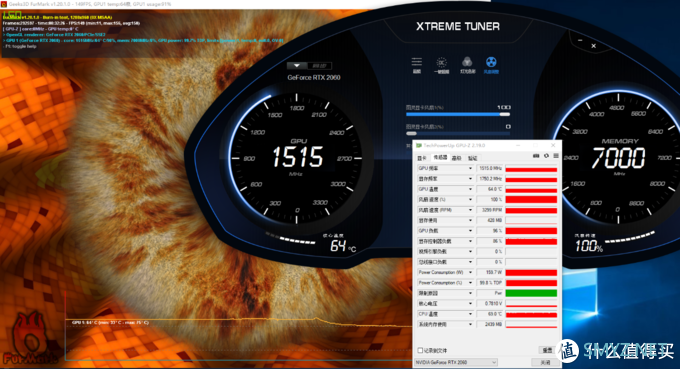680x369 pixels.
Task: Expand the CPU 温度 sensor dropdown arrow
Action: pyautogui.click(x=470, y=314)
